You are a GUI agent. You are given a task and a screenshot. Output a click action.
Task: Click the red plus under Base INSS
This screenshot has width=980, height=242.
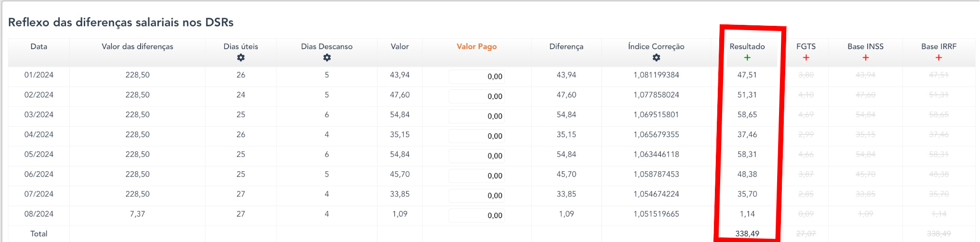tap(865, 57)
